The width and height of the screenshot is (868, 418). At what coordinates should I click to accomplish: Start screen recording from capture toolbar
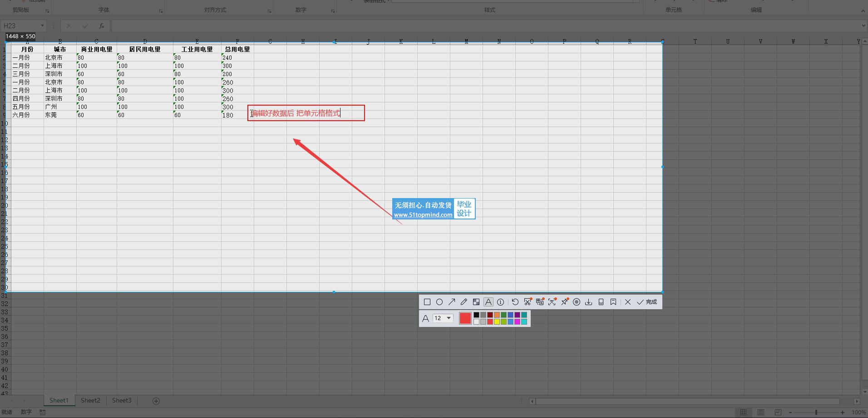click(x=577, y=302)
